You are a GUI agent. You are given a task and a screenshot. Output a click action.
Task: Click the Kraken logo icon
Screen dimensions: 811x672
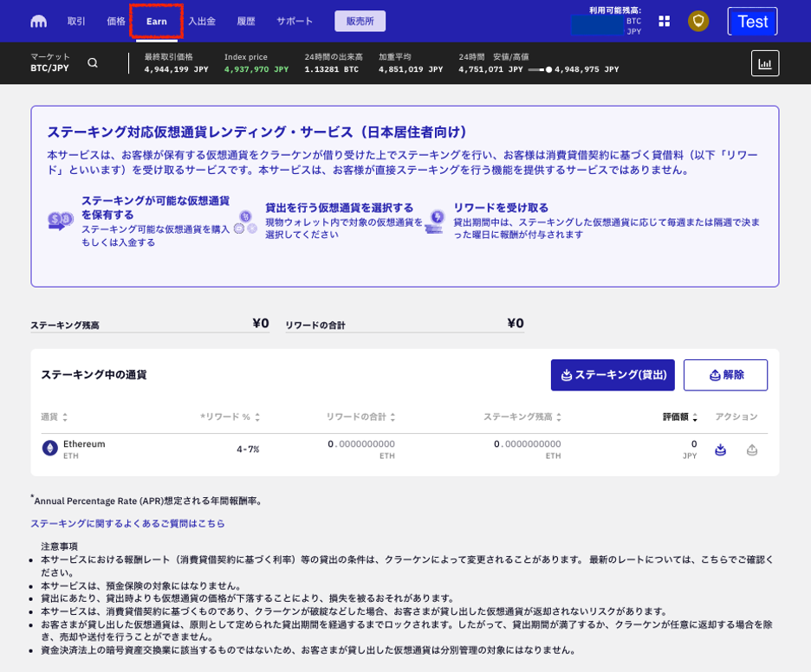[39, 21]
